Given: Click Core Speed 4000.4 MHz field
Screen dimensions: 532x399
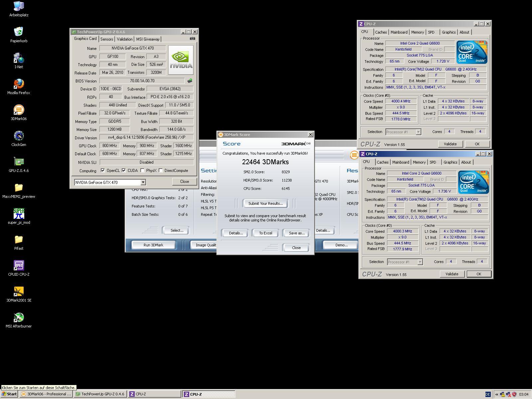Looking at the screenshot, I should click(x=401, y=101).
